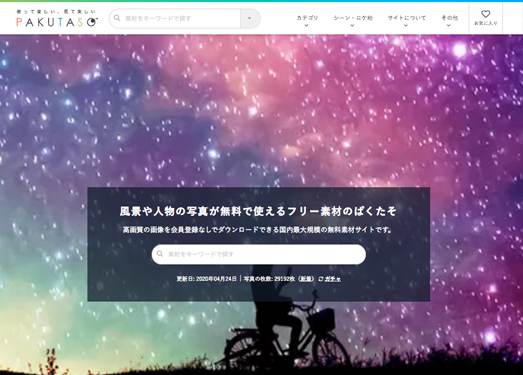523x375 pixels.
Task: Click the ガチャ random link
Action: pyautogui.click(x=333, y=279)
